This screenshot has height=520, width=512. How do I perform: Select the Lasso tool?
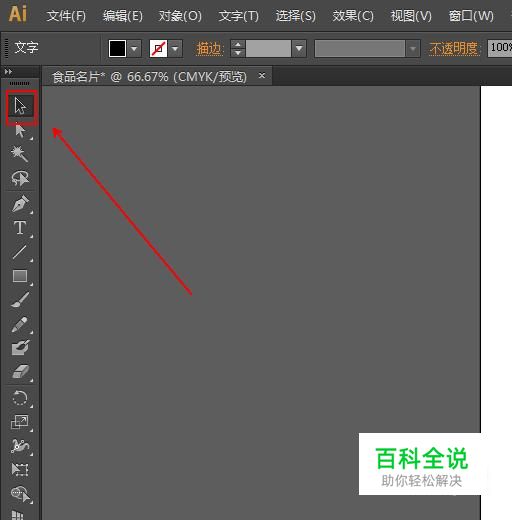[x=20, y=178]
